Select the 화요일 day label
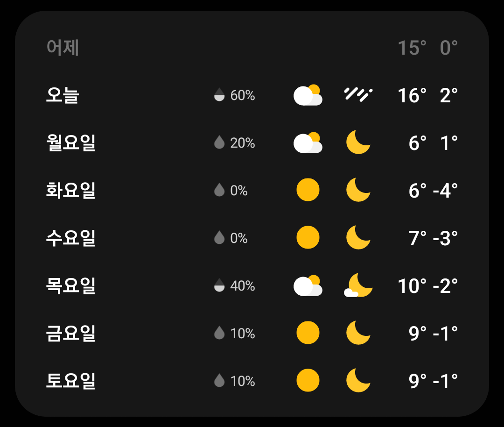 (71, 190)
